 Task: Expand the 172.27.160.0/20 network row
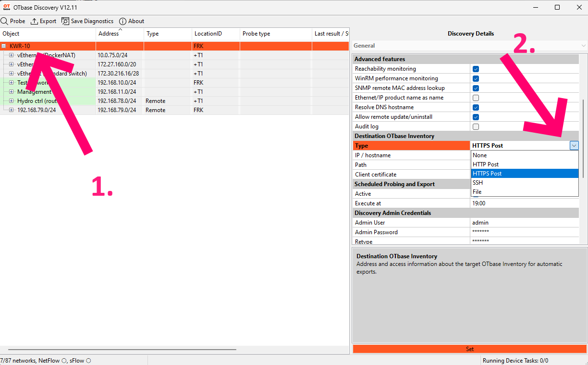tap(12, 64)
